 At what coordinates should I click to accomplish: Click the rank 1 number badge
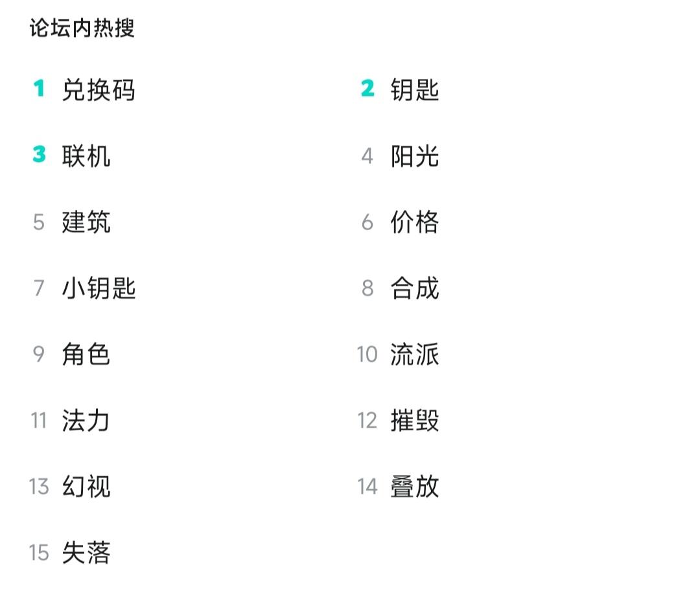(x=39, y=88)
